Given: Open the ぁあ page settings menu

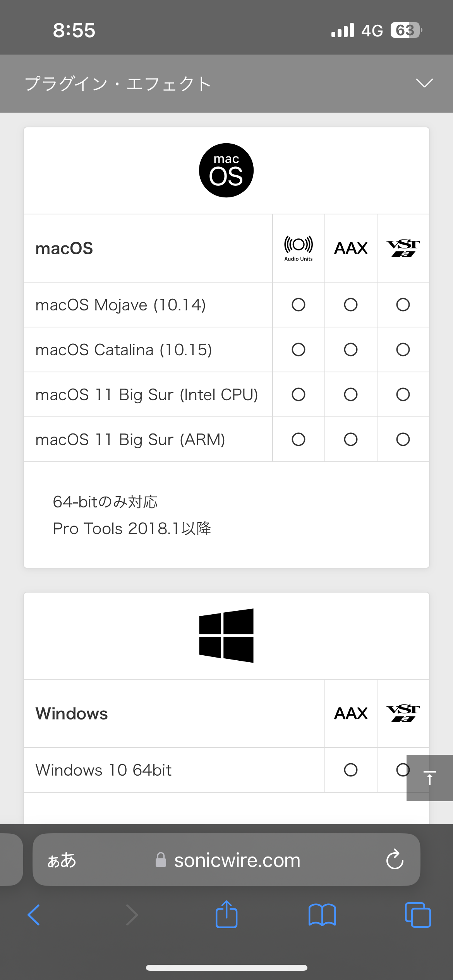Looking at the screenshot, I should coord(62,860).
